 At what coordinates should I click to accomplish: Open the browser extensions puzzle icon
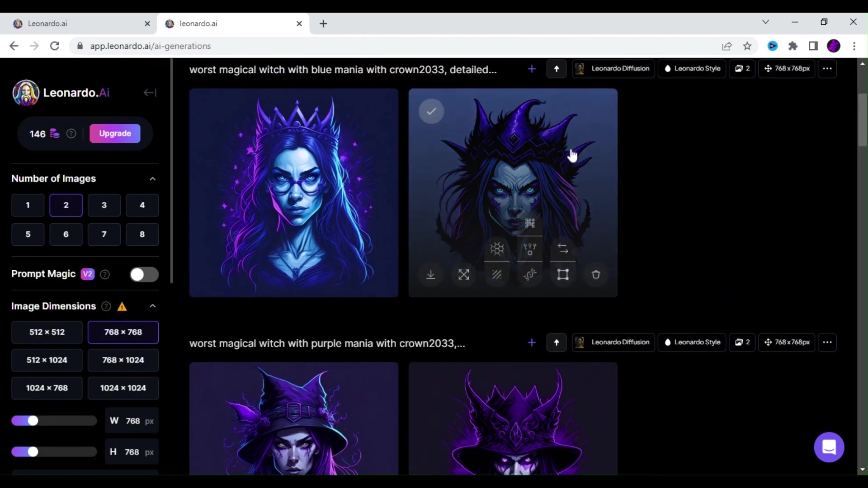tap(793, 46)
